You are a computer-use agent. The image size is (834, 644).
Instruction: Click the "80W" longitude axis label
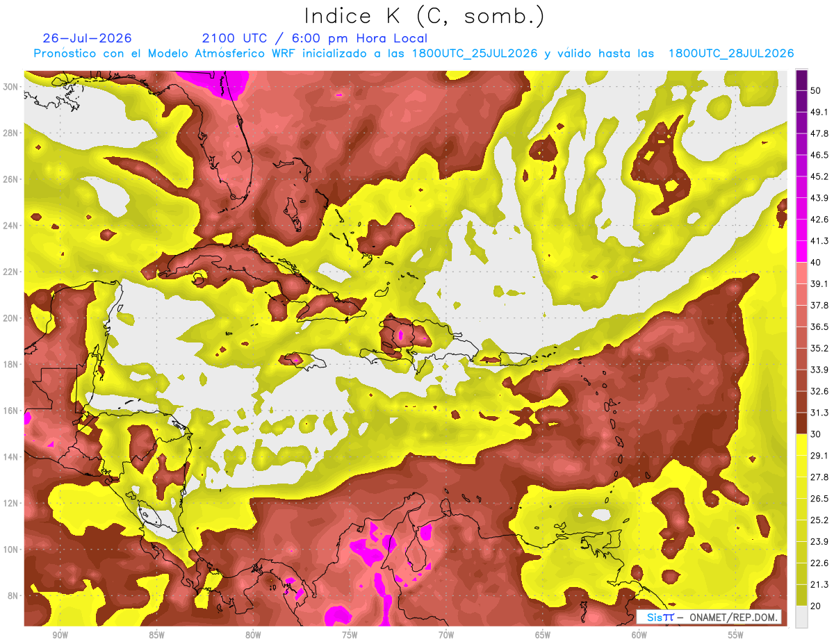coord(253,636)
